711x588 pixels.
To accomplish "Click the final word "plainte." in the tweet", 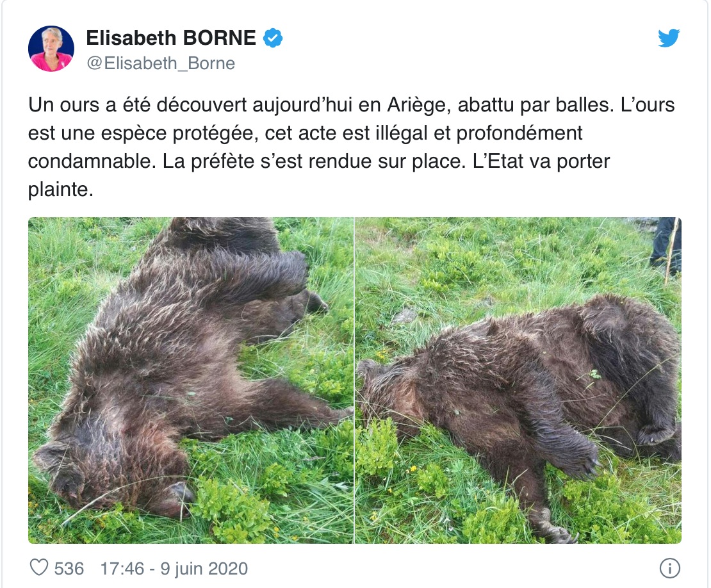I will (x=61, y=190).
